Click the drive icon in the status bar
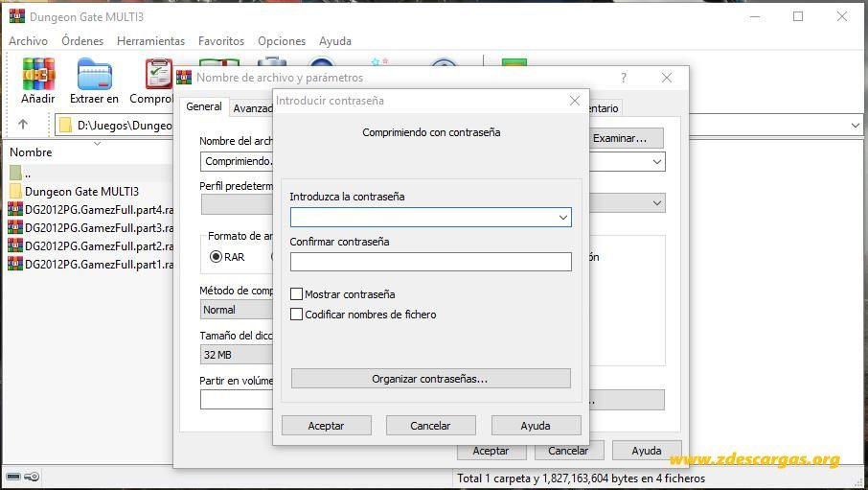 click(x=13, y=477)
